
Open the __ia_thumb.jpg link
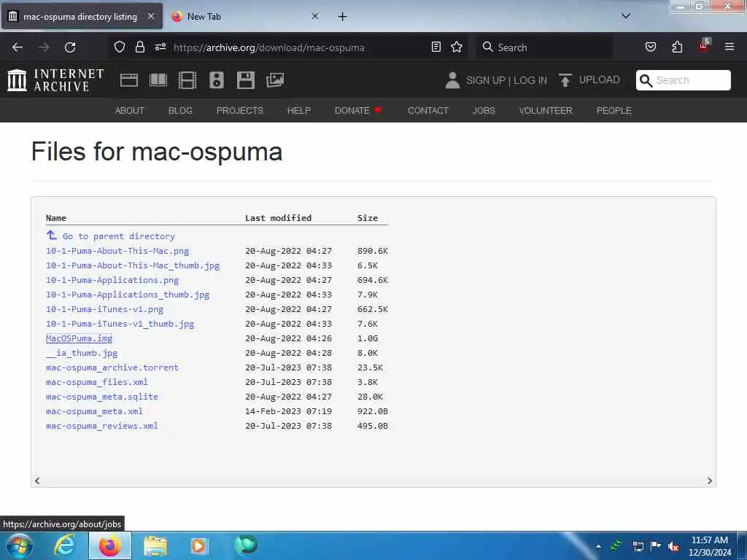point(82,353)
